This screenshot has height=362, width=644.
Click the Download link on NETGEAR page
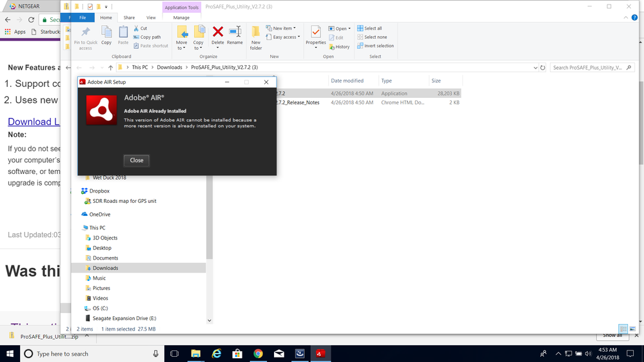[34, 122]
